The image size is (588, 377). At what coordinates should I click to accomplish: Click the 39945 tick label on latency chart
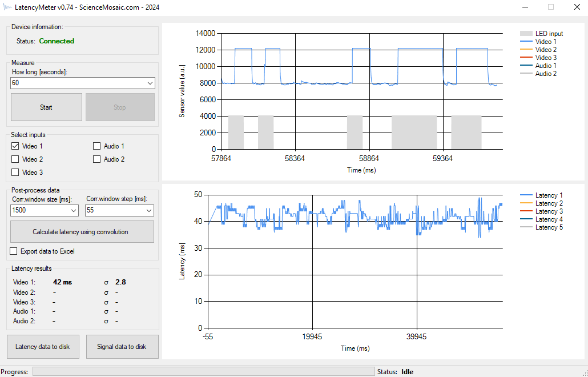point(416,337)
